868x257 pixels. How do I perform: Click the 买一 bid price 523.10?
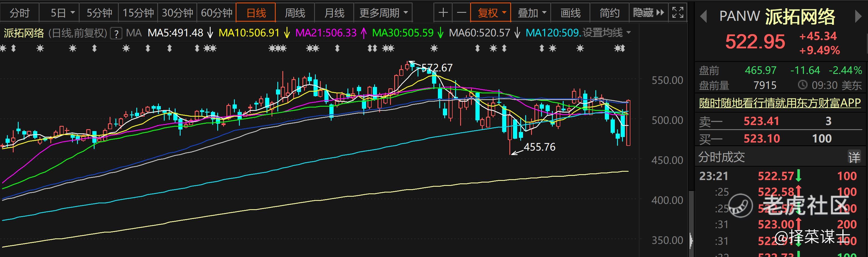[761, 138]
